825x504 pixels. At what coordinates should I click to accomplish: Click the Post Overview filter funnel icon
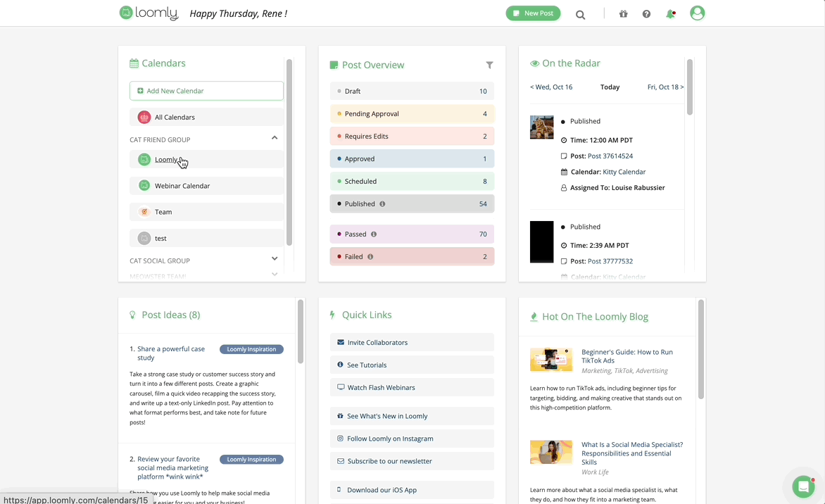(489, 65)
